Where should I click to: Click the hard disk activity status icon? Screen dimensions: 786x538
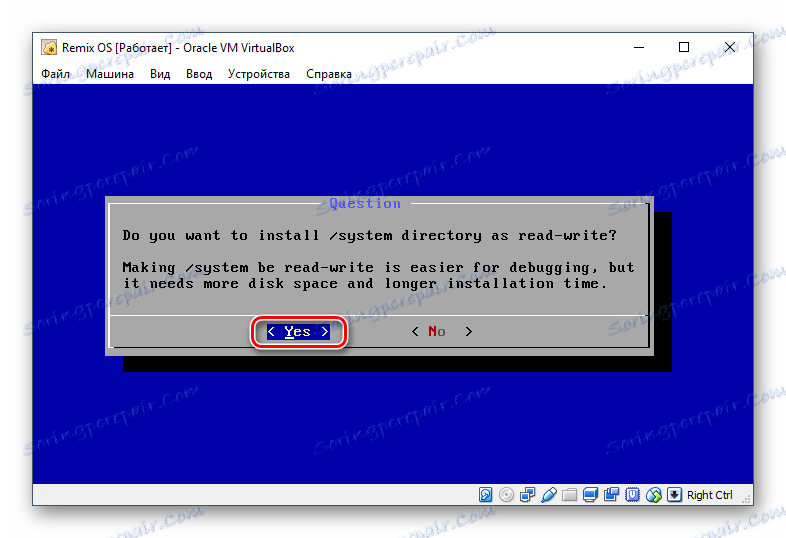pos(485,495)
